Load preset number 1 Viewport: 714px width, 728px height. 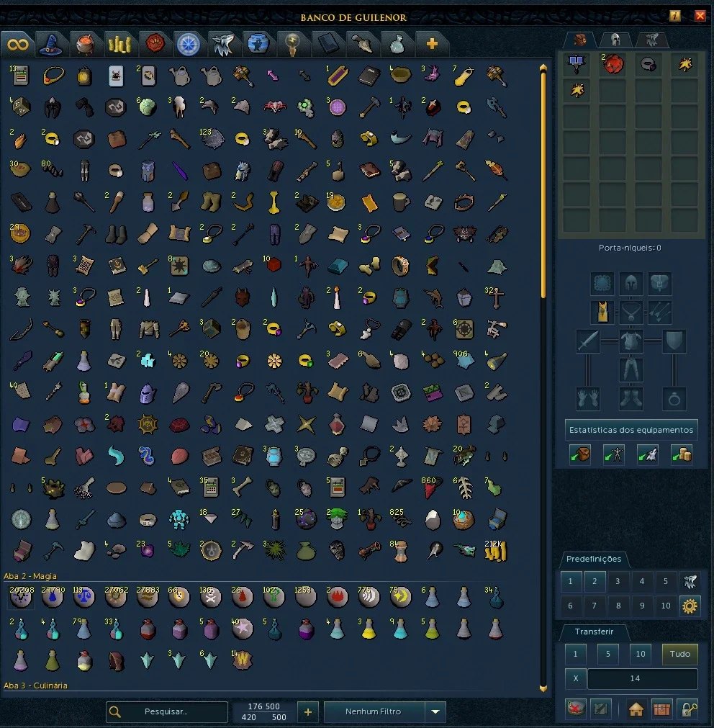pyautogui.click(x=571, y=581)
